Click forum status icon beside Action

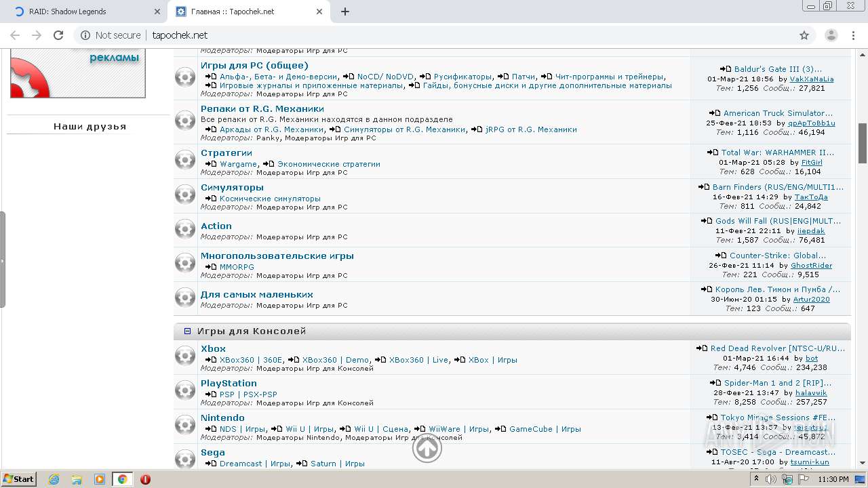tap(185, 229)
